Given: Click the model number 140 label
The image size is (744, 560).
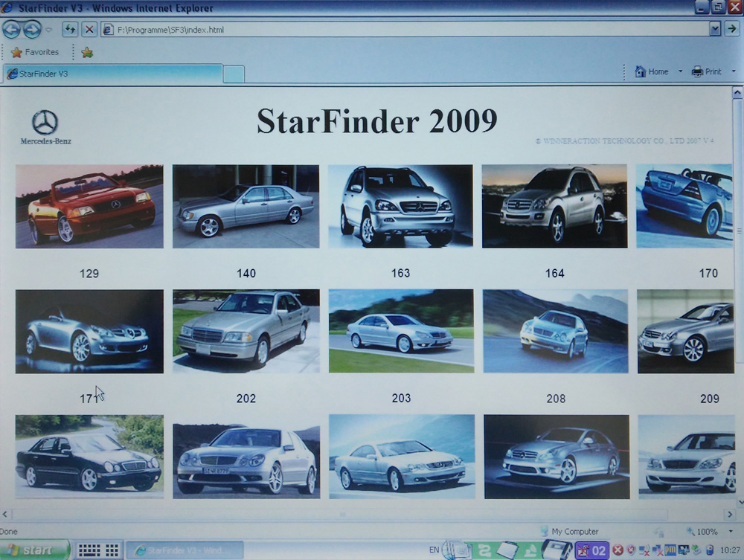Looking at the screenshot, I should click(246, 273).
